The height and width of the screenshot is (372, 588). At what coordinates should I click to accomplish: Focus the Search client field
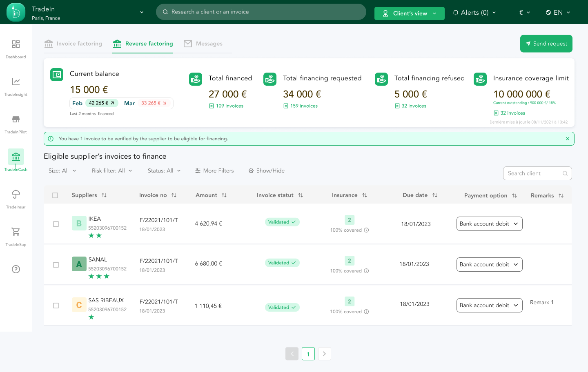tap(533, 173)
